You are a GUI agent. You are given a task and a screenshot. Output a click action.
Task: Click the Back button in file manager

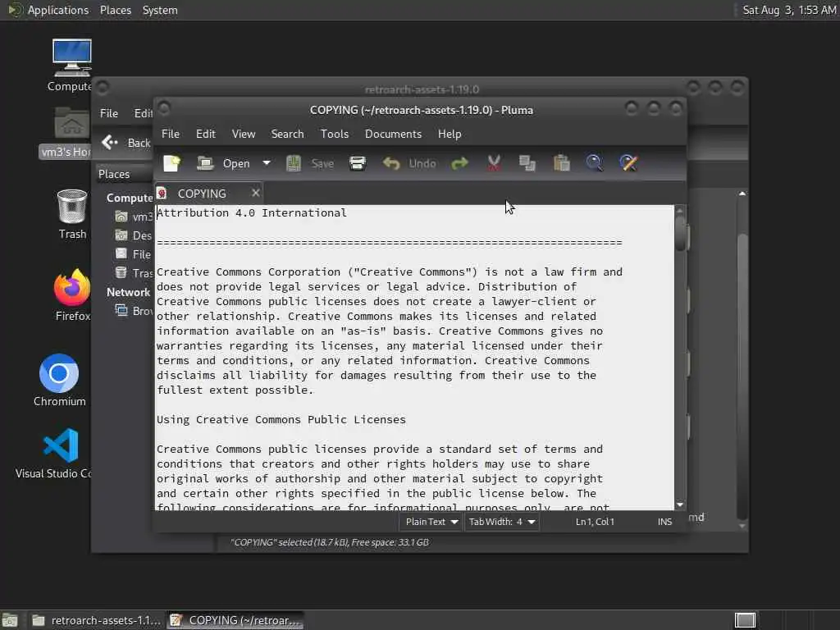(x=127, y=143)
